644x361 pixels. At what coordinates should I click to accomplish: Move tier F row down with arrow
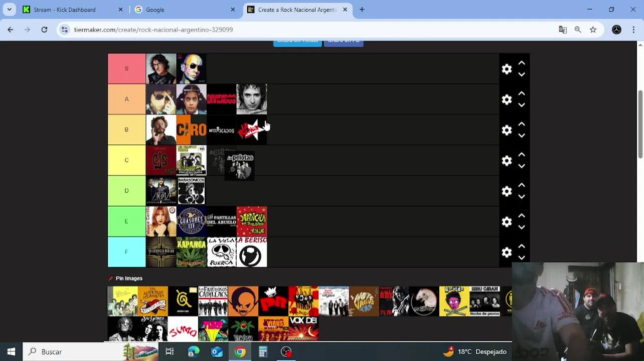522,258
